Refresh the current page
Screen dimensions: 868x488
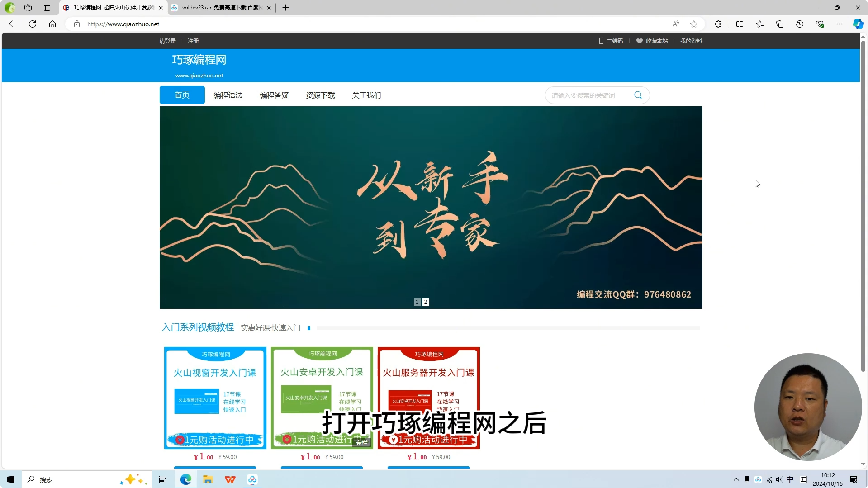(33, 24)
